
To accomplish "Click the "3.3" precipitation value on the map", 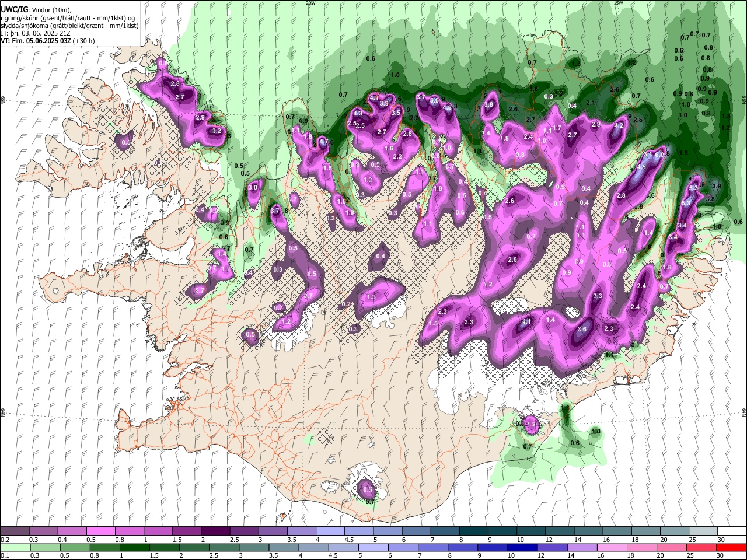I will (x=598, y=296).
